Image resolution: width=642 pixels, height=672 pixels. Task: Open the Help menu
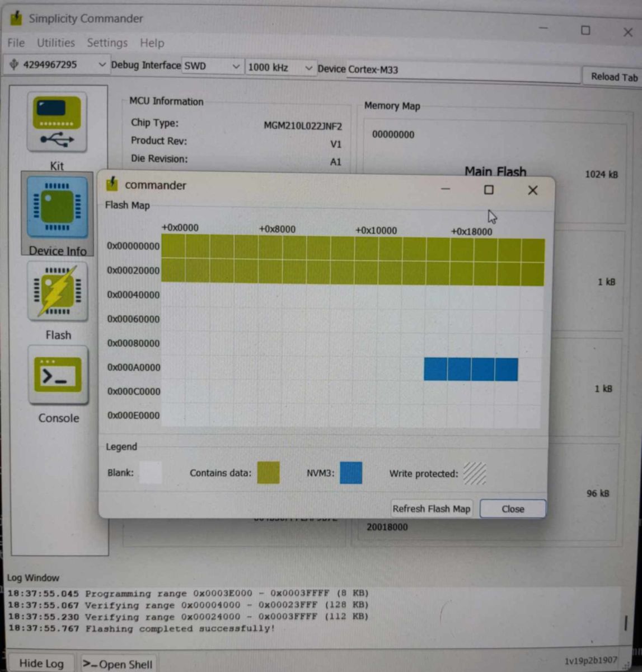(152, 43)
